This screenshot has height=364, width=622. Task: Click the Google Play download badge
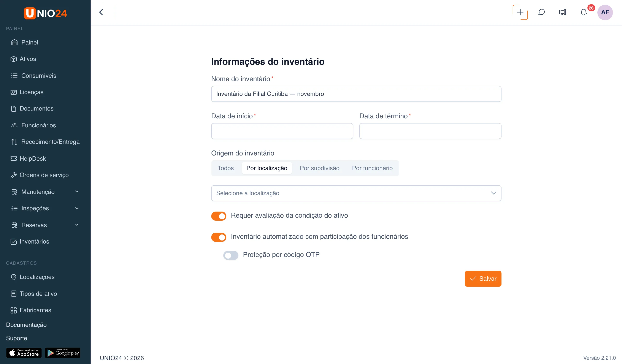[x=63, y=353]
